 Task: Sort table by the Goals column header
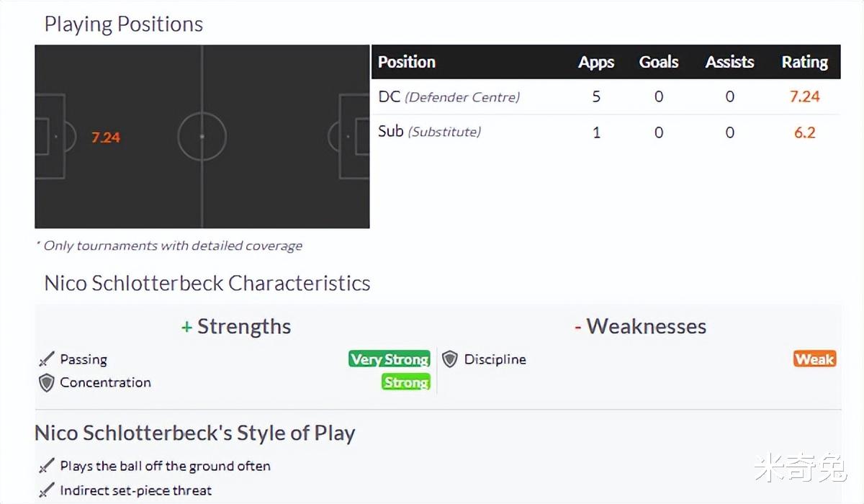[x=659, y=62]
